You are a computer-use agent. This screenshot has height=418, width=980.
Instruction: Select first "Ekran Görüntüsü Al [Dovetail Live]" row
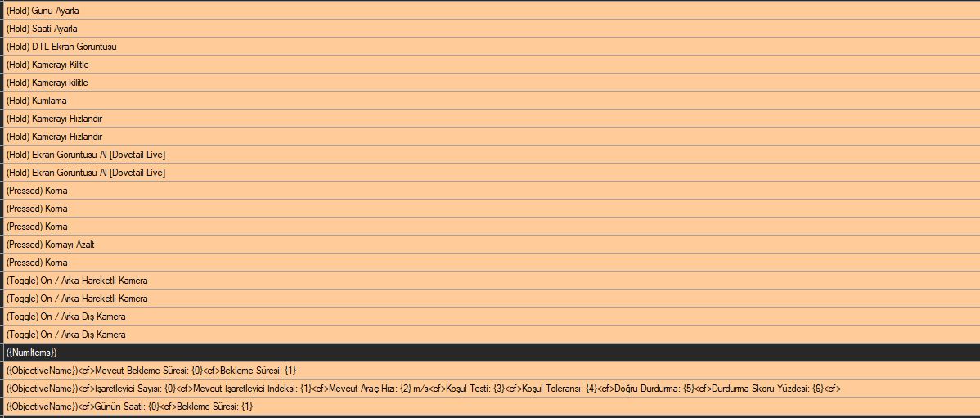point(86,155)
